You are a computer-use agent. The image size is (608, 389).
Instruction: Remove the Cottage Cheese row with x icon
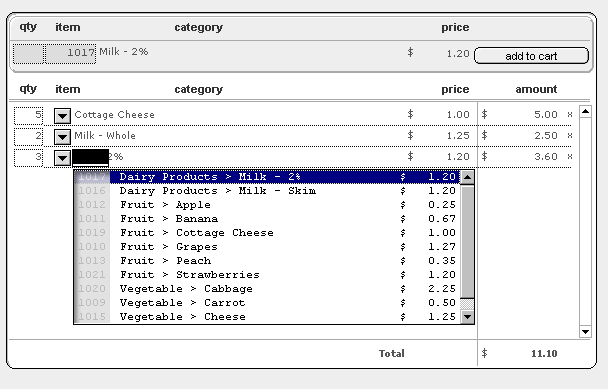(x=570, y=114)
